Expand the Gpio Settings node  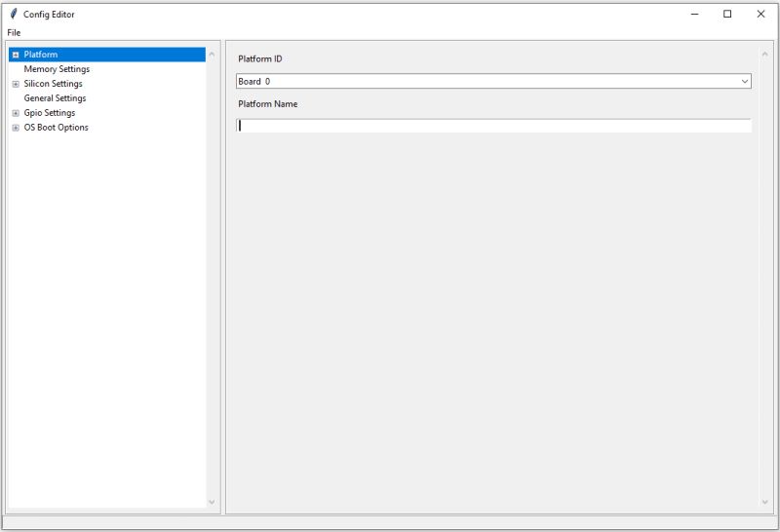[x=16, y=113]
